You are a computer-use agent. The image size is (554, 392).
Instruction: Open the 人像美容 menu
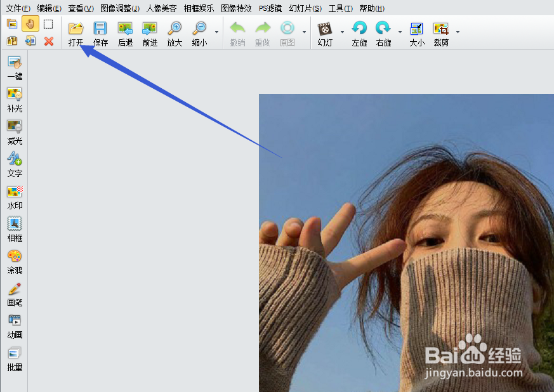point(161,8)
